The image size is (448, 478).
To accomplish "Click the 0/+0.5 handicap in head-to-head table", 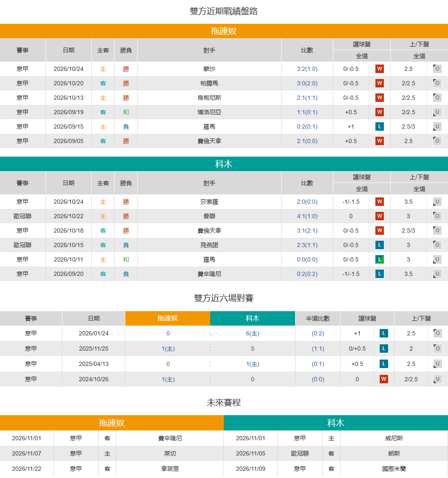I will [357, 349].
